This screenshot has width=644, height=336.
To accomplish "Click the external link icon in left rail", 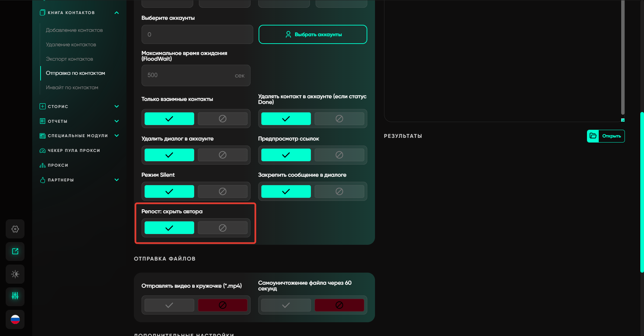I will [15, 251].
